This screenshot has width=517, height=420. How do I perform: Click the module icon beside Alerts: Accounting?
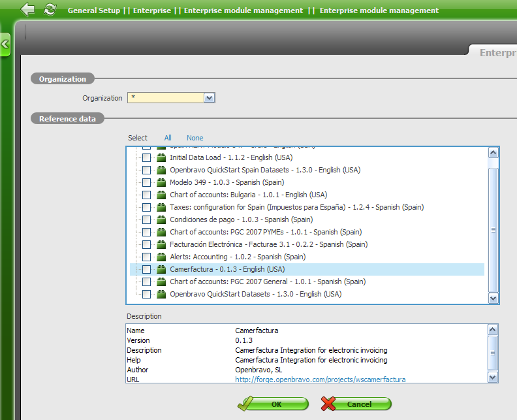pos(161,257)
